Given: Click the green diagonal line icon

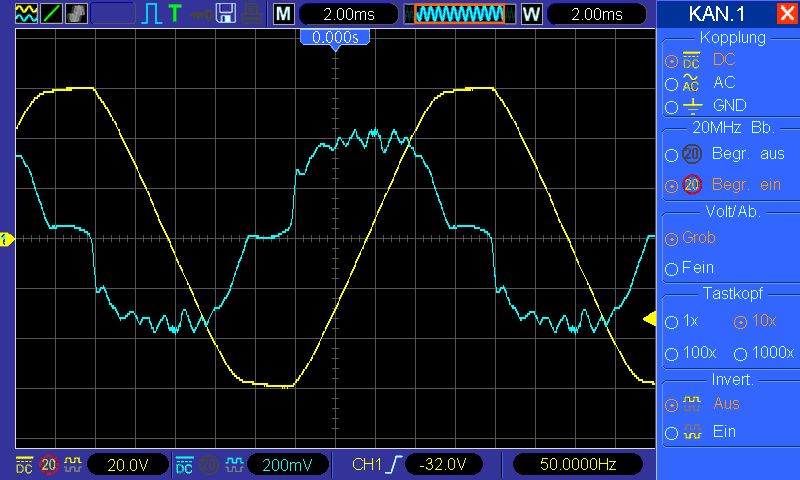Looking at the screenshot, I should pyautogui.click(x=51, y=13).
